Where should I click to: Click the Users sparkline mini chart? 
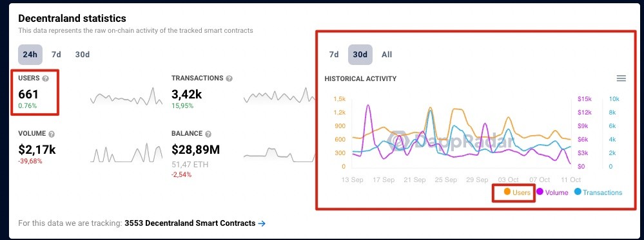(126, 97)
